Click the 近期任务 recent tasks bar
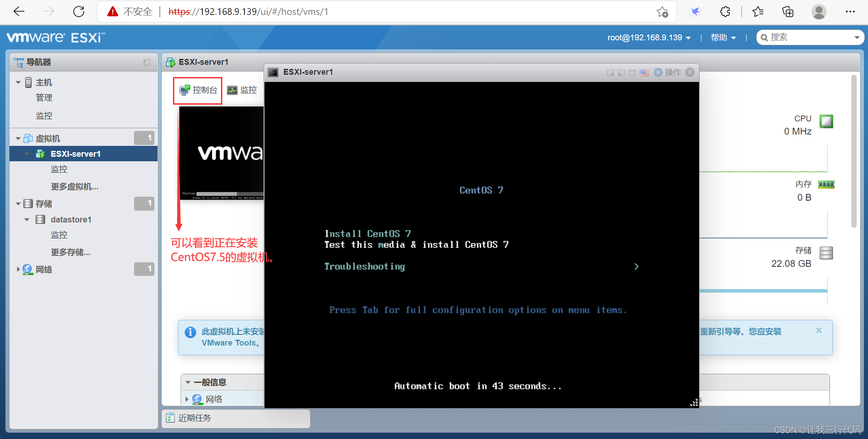The width and height of the screenshot is (868, 439). 236,418
